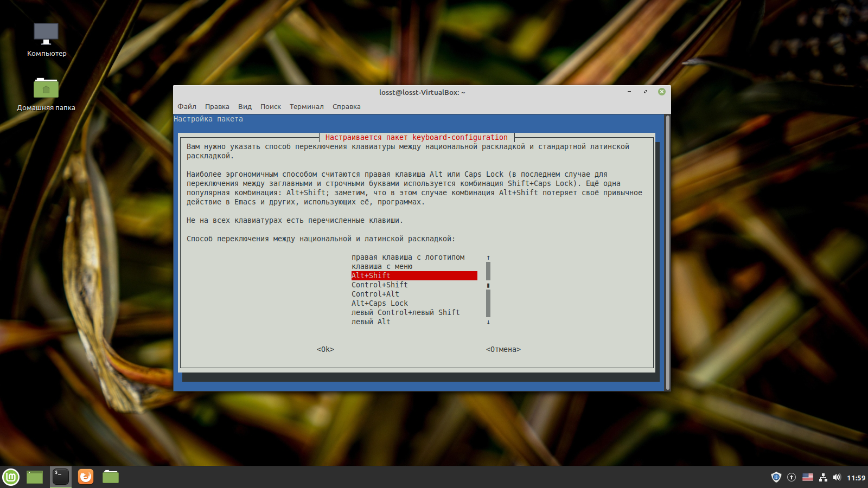Click the update manager shield tray icon
Viewport: 868px width, 488px height.
[776, 477]
